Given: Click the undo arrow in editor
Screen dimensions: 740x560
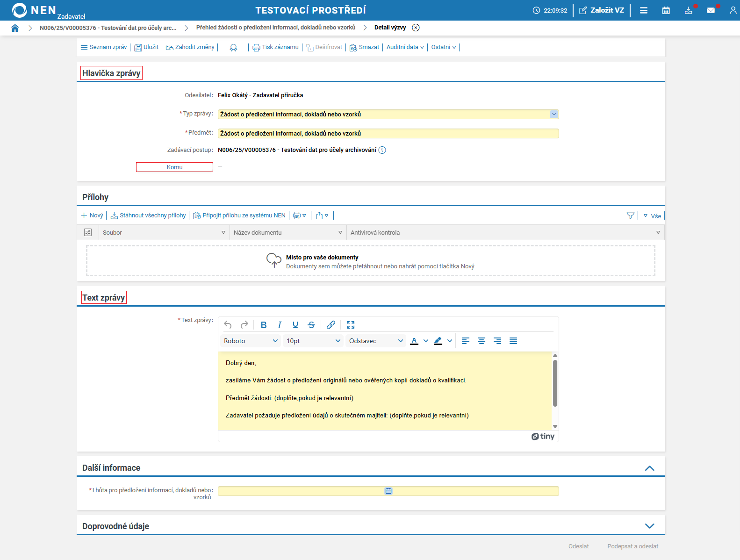Looking at the screenshot, I should pos(228,325).
